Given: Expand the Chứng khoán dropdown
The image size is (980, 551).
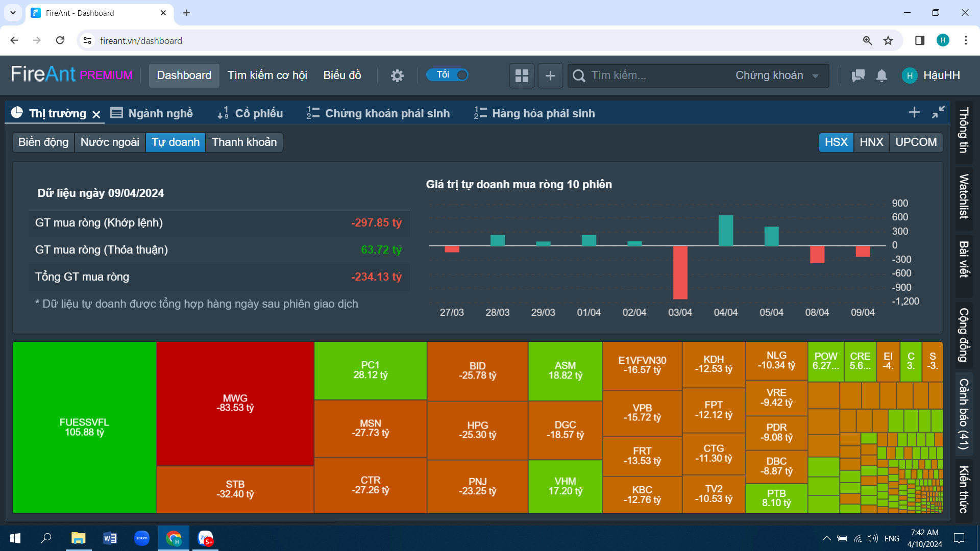Looking at the screenshot, I should click(x=777, y=76).
